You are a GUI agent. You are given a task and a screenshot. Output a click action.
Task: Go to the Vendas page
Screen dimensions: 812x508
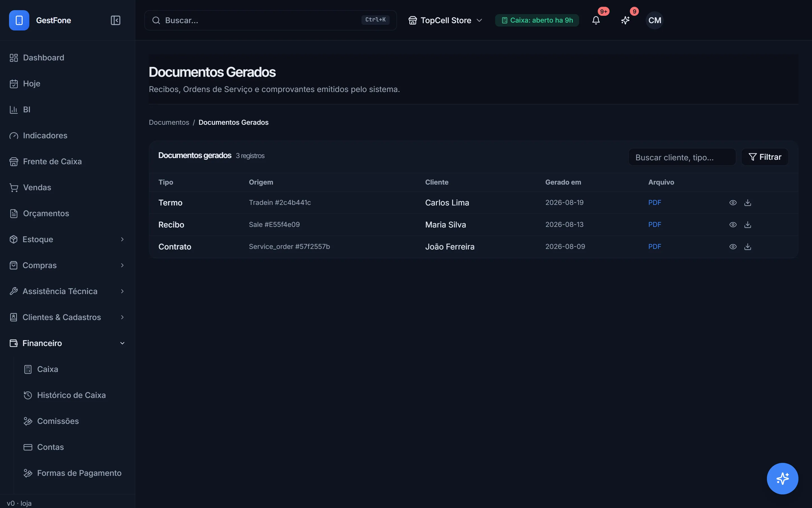tap(67, 187)
